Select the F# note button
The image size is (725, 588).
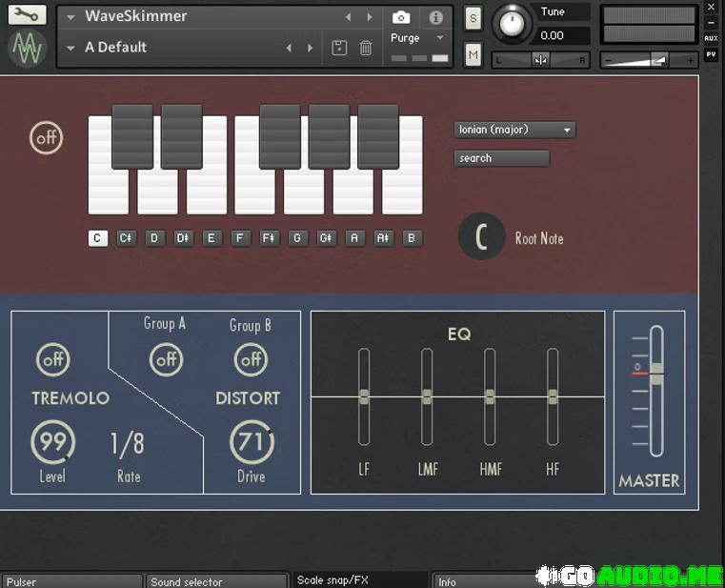click(x=269, y=238)
